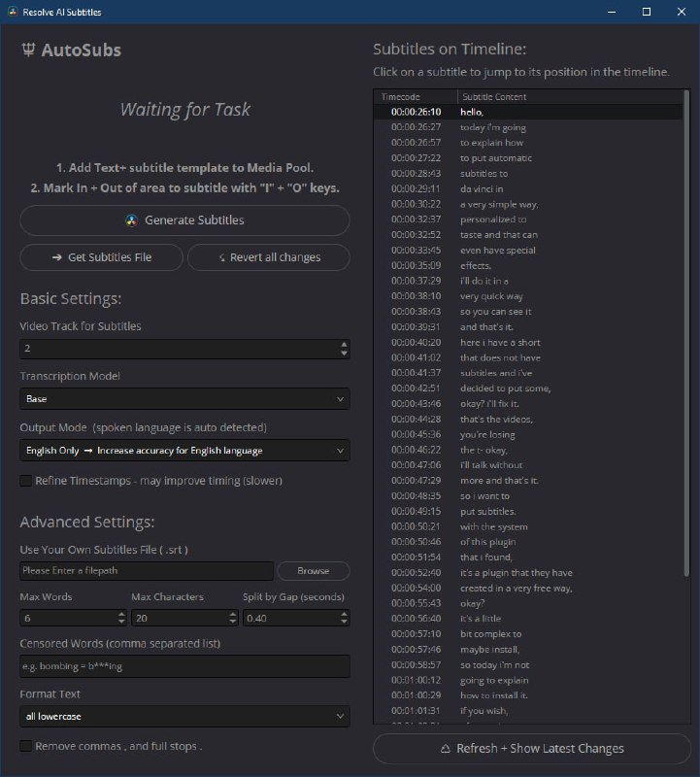Click Get Subtitles File button

[x=102, y=257]
